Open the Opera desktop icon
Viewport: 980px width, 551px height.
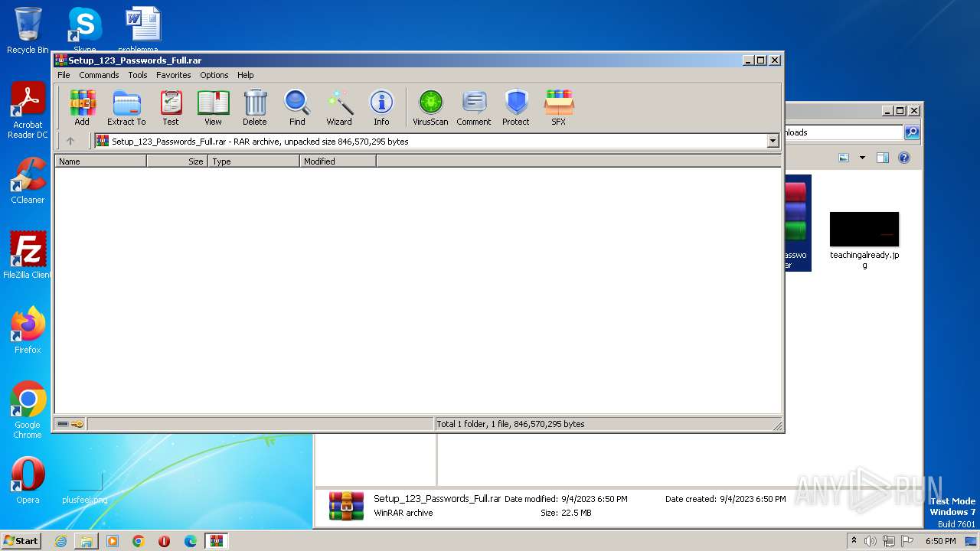[28, 481]
